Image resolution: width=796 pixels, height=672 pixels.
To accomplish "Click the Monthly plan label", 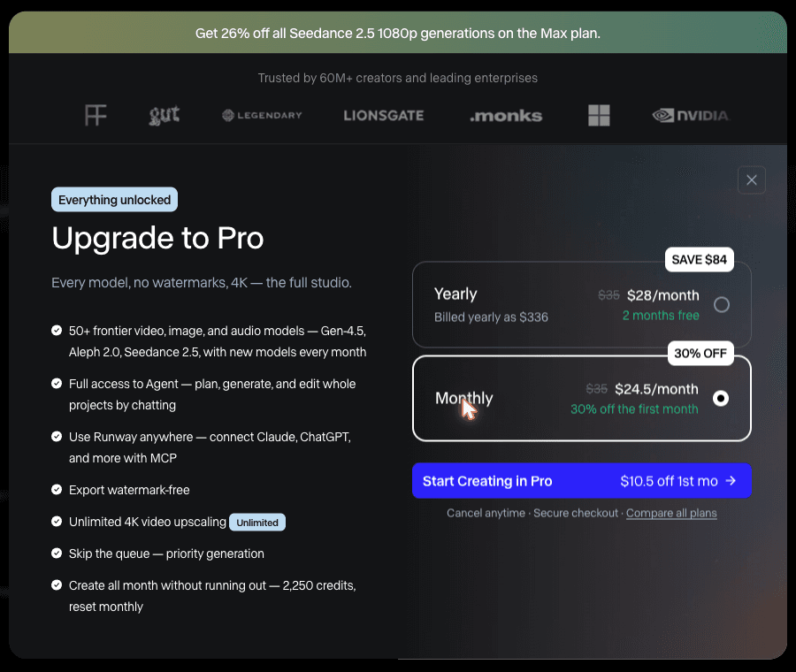I will tap(464, 399).
